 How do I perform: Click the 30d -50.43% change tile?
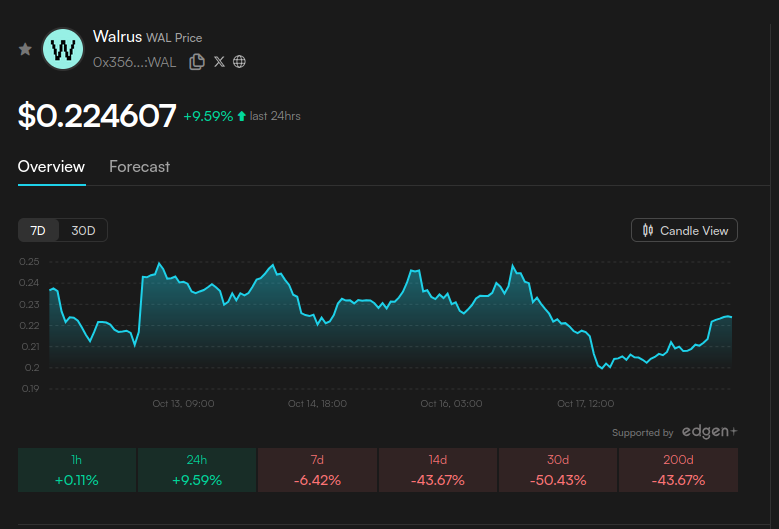(558, 470)
